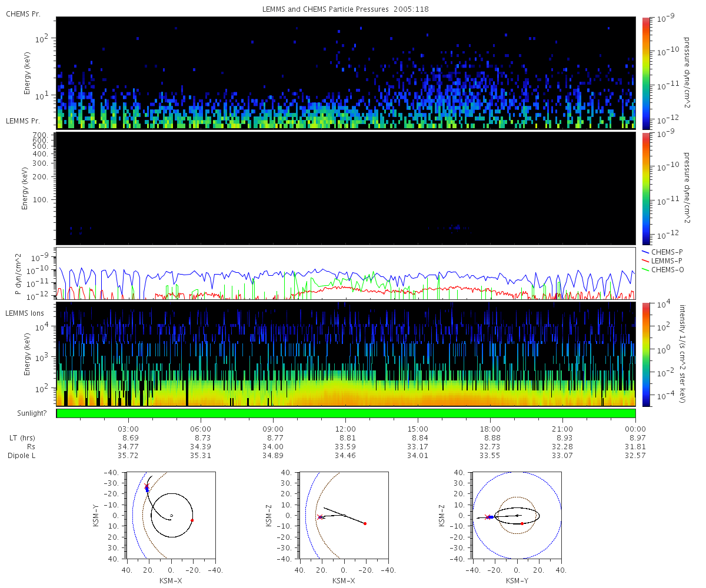Click the red marker in the KSM-Y/KSM-Z plot
This screenshot has height=588, width=706.
(522, 523)
